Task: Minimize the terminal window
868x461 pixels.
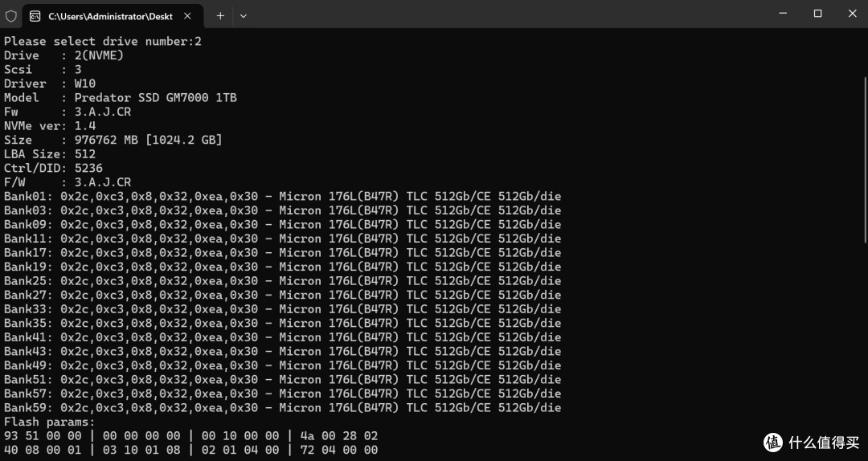Action: coord(783,14)
